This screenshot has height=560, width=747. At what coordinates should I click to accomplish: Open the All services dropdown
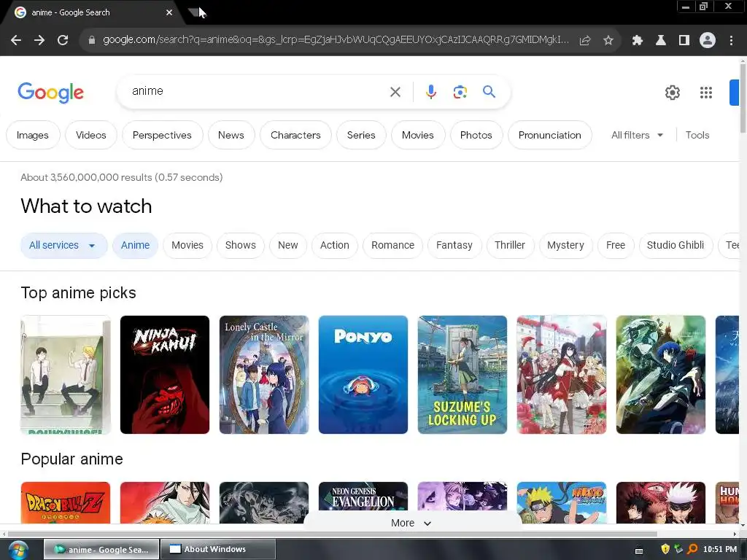[63, 246]
